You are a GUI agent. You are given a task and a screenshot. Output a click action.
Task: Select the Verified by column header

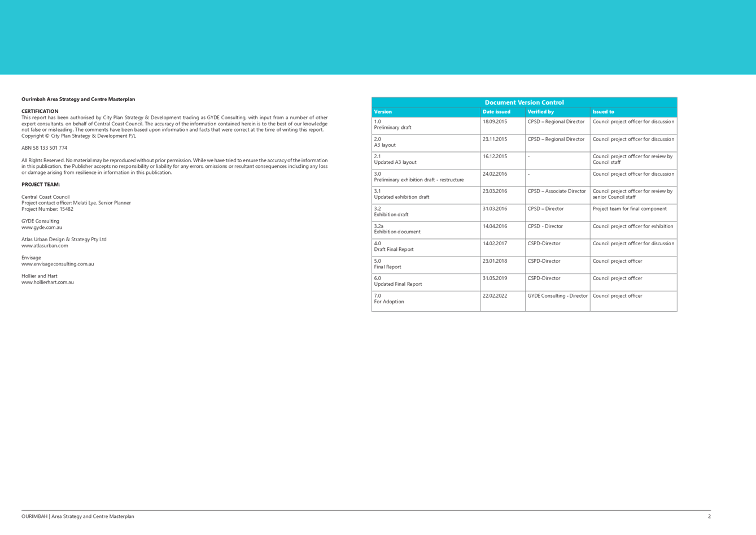coord(540,111)
